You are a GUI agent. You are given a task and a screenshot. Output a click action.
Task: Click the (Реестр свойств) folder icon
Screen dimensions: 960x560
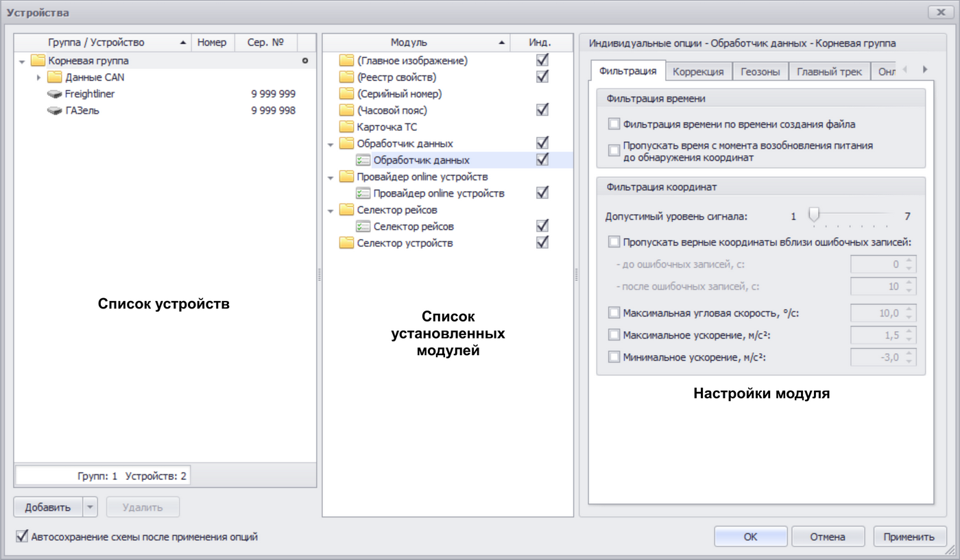[346, 77]
